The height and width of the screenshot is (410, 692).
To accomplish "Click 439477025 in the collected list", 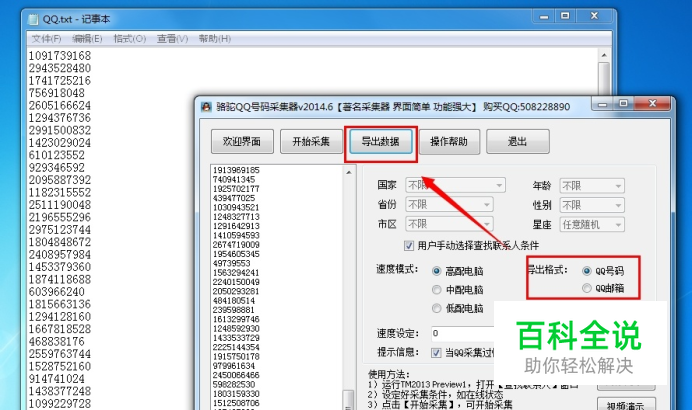I will pyautogui.click(x=234, y=198).
